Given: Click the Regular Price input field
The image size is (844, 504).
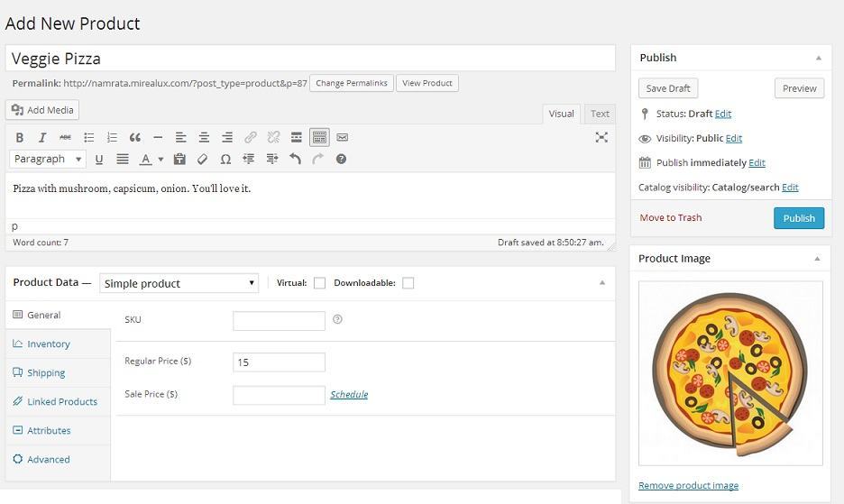Looking at the screenshot, I should [279, 362].
